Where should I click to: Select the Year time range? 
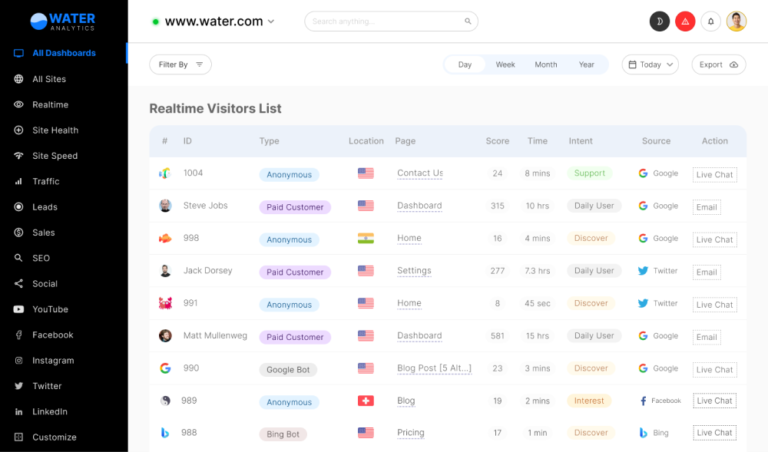point(586,64)
